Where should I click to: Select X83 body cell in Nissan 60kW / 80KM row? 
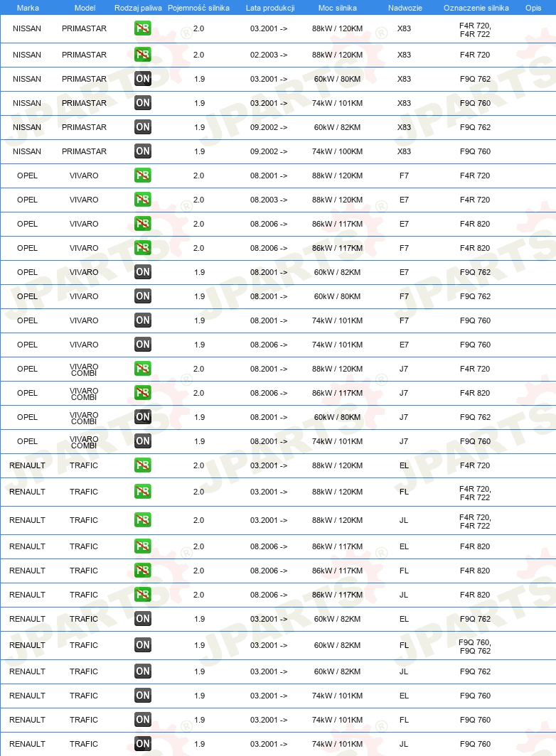[404, 79]
